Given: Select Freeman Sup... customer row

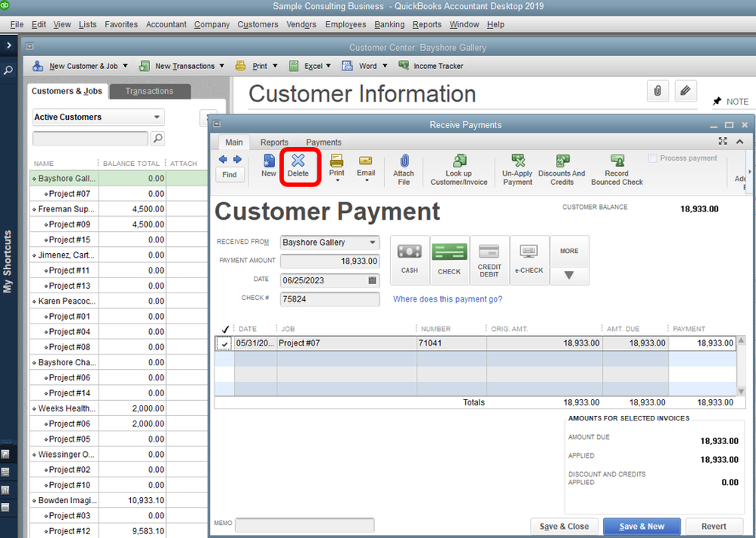Looking at the screenshot, I should [x=119, y=208].
